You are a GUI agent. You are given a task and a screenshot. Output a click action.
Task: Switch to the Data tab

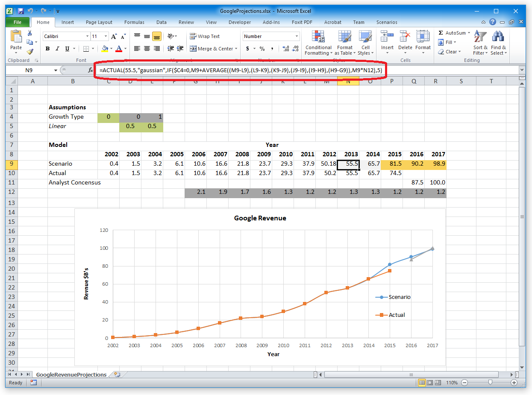(x=162, y=22)
